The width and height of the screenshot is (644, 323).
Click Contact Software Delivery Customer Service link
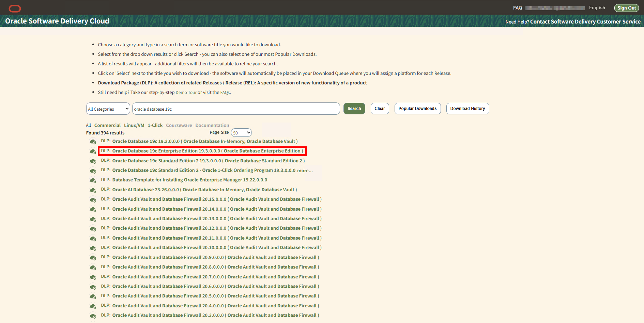585,21
